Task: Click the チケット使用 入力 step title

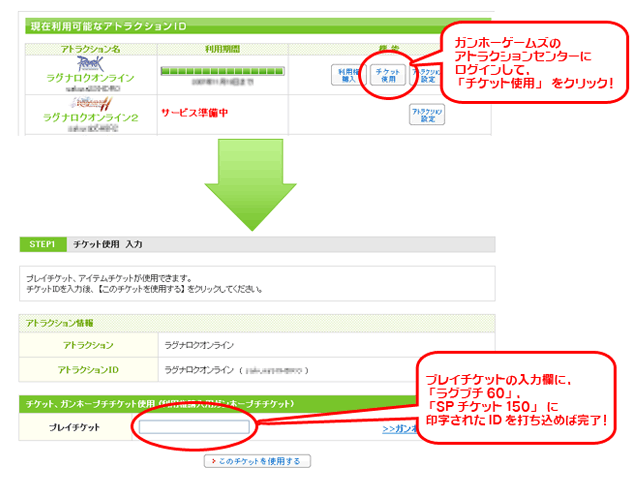Action: tap(108, 244)
